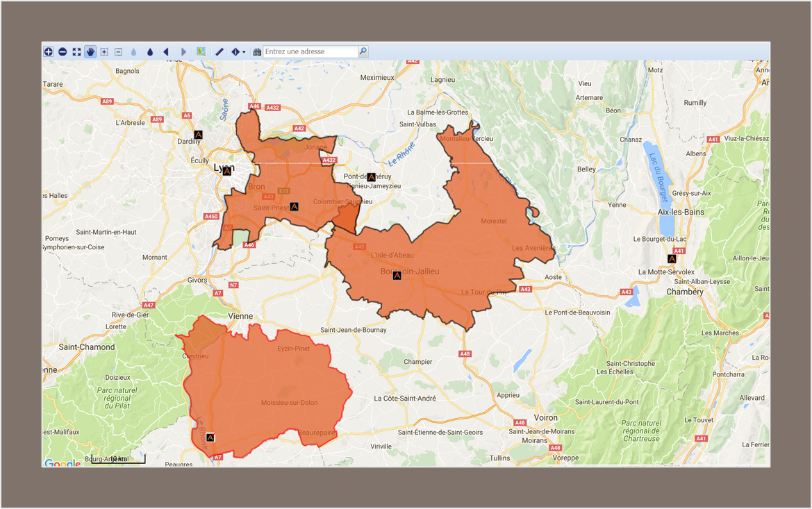The width and height of the screenshot is (812, 509).
Task: Click the 'Champier' town label
Action: [x=418, y=362]
